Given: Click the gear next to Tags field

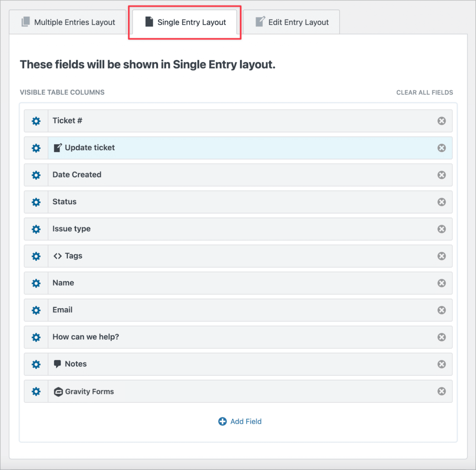Looking at the screenshot, I should [x=36, y=256].
